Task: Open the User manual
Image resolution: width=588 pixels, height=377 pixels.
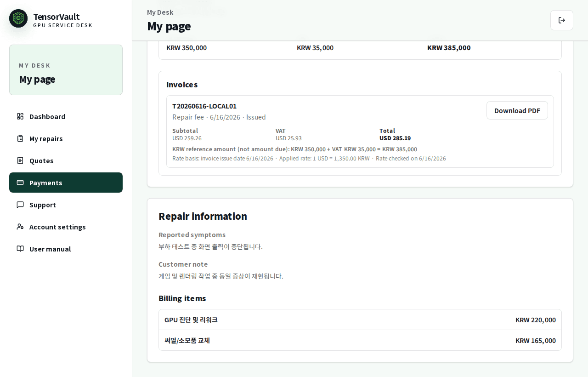Action: coord(66,249)
